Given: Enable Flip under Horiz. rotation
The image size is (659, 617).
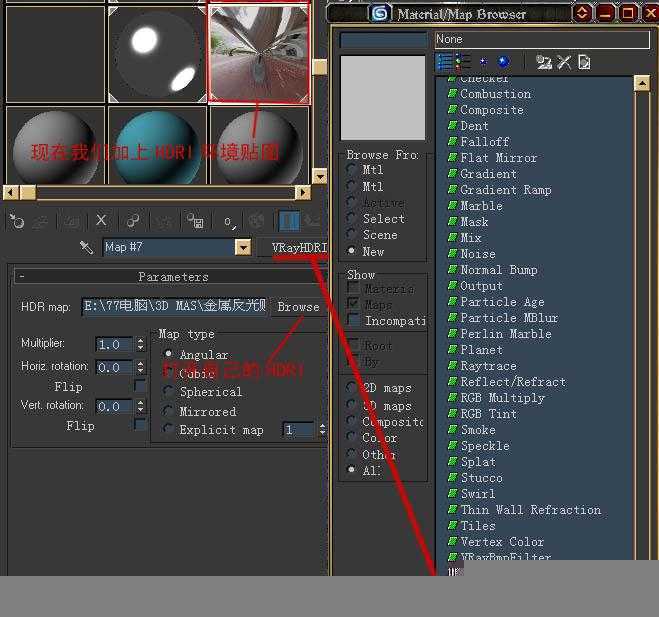Looking at the screenshot, I should click(x=140, y=385).
